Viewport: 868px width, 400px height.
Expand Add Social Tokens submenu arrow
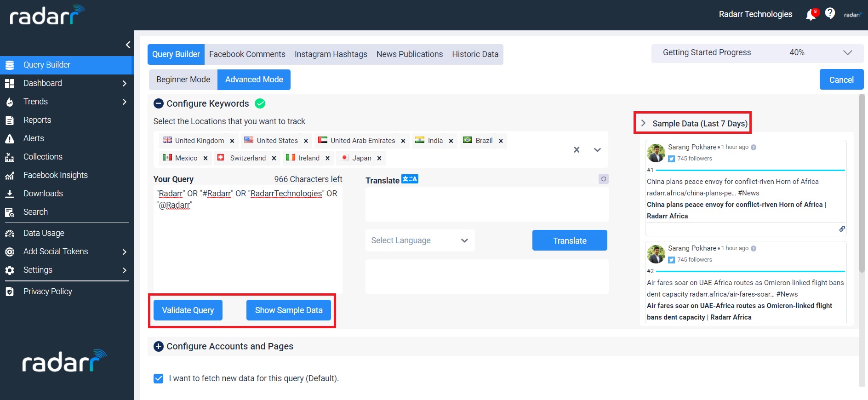pyautogui.click(x=124, y=252)
